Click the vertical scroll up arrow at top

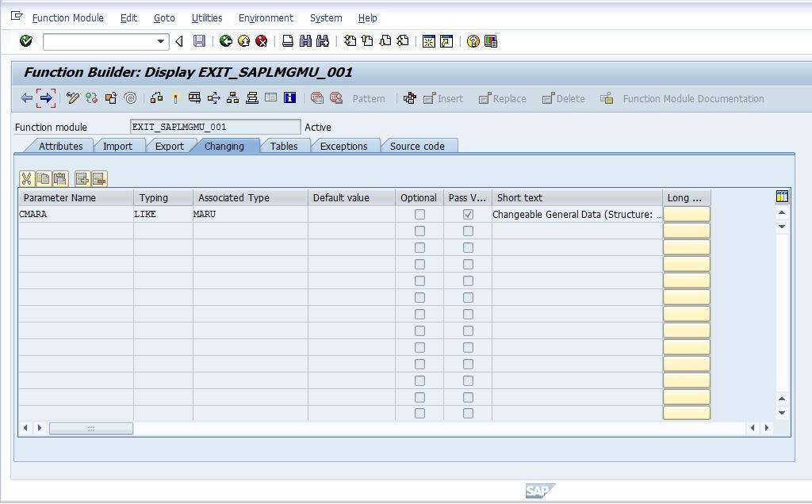[x=782, y=212]
